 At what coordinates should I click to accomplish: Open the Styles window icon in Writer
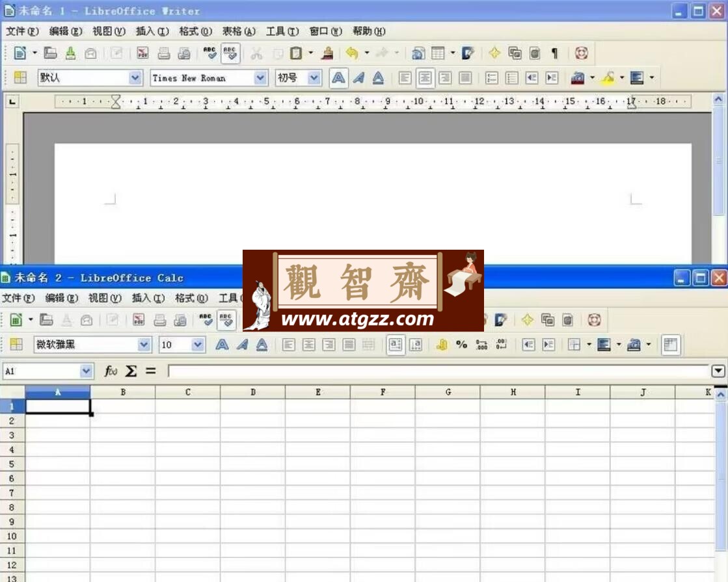(x=20, y=77)
